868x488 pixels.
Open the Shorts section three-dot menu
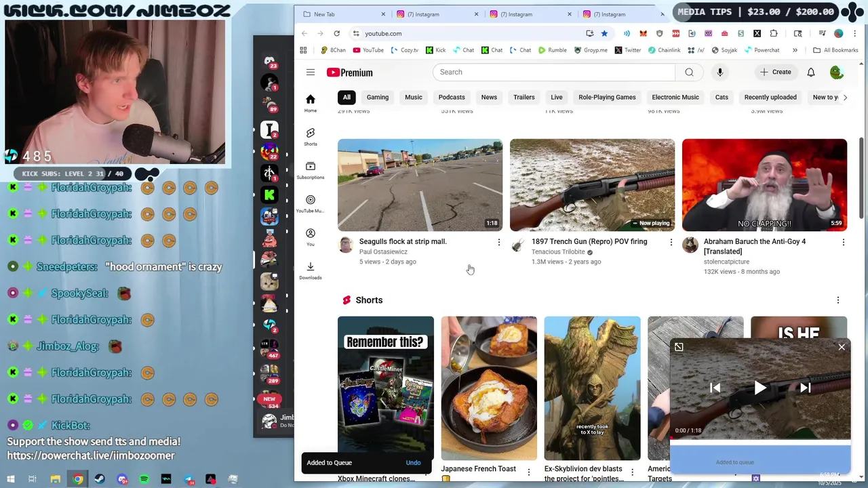point(838,300)
